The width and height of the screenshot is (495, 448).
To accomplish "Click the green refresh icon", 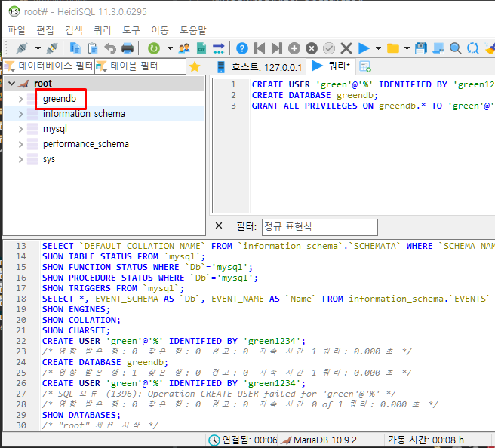I will point(154,48).
